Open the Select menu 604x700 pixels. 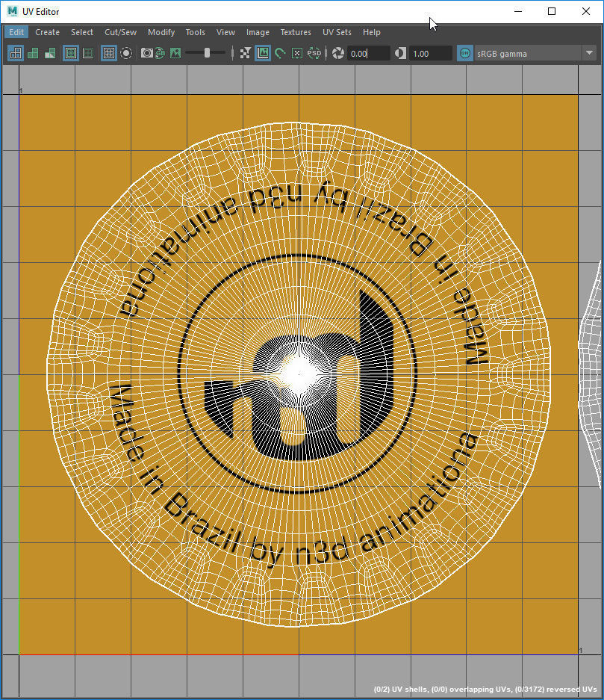coord(82,32)
